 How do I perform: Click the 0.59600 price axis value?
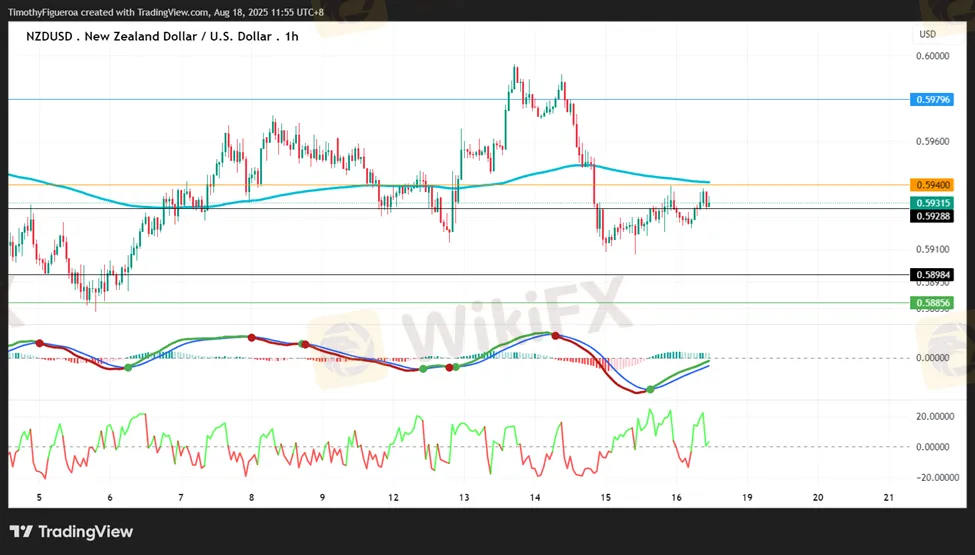click(931, 141)
